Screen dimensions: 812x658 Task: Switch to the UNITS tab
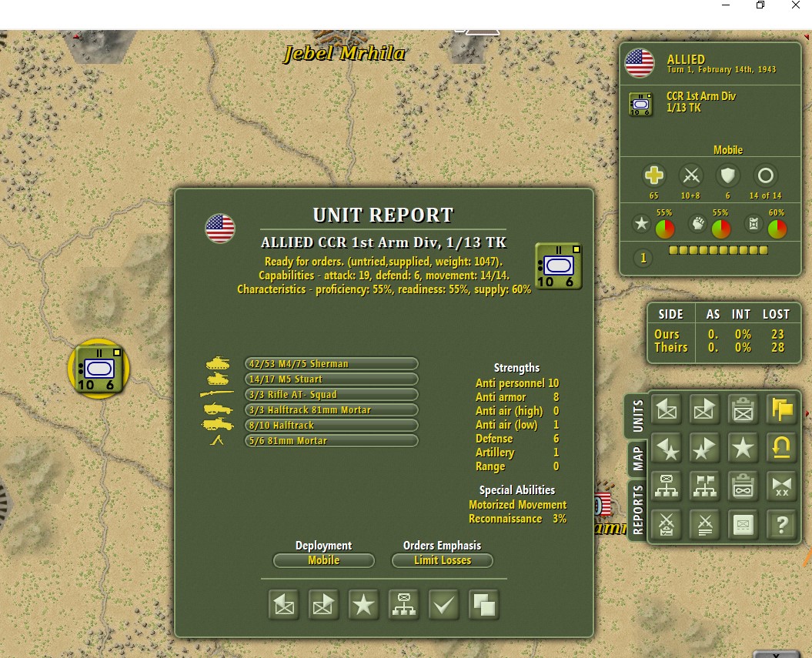(638, 416)
